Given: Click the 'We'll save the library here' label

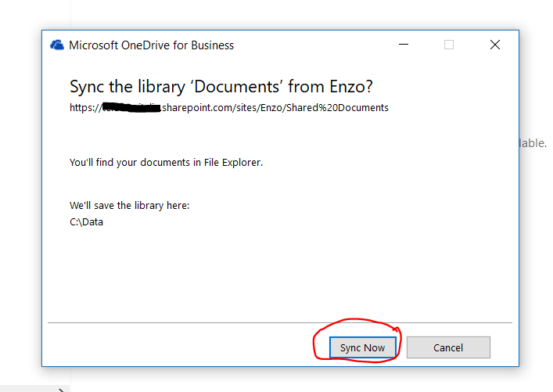Looking at the screenshot, I should pyautogui.click(x=130, y=206).
